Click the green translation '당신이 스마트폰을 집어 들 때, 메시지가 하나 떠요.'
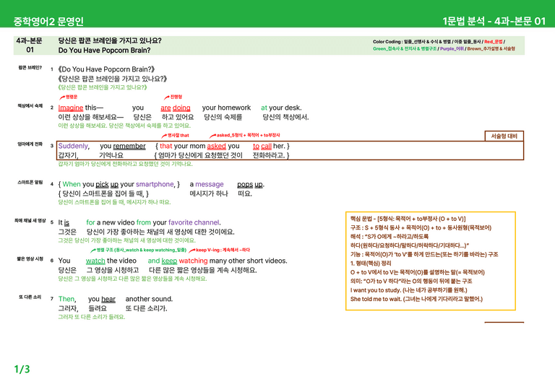 click(114, 202)
